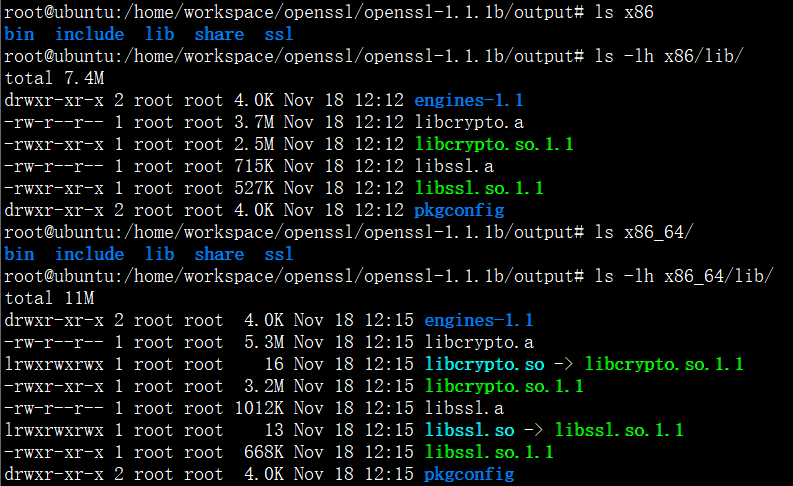
Task: Select 'pkgconfig' directory dated 12:12
Action: pyautogui.click(x=459, y=210)
